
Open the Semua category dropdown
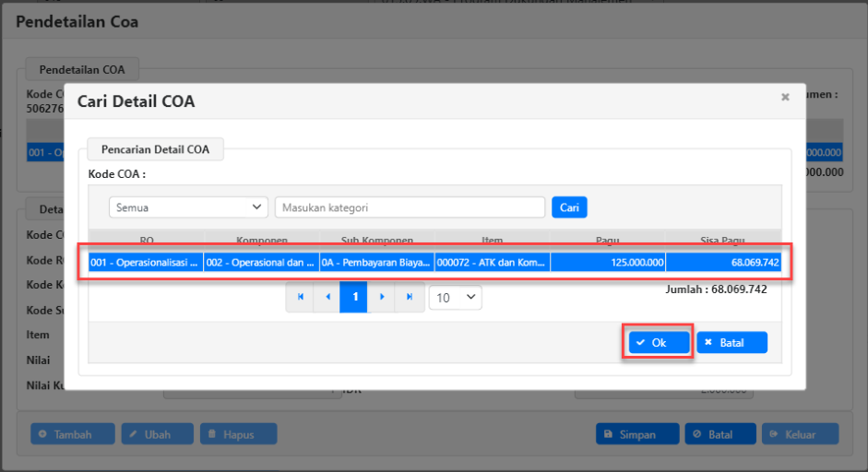pos(188,207)
